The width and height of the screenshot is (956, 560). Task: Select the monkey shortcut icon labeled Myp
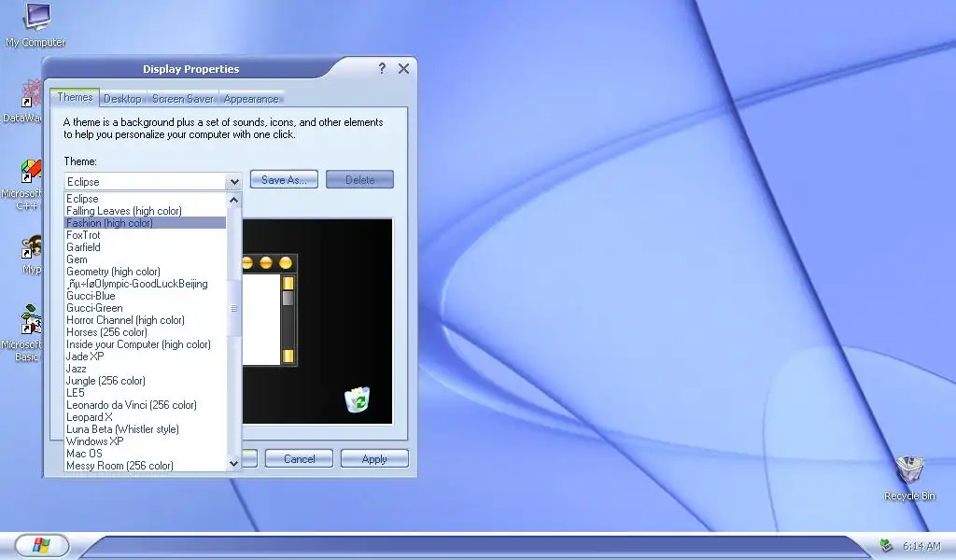31,255
